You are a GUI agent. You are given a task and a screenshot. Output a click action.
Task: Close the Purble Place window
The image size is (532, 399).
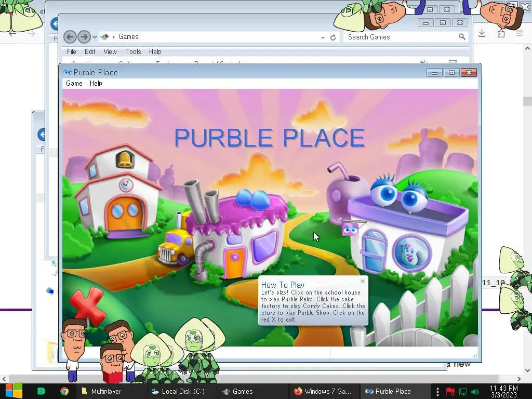(469, 73)
